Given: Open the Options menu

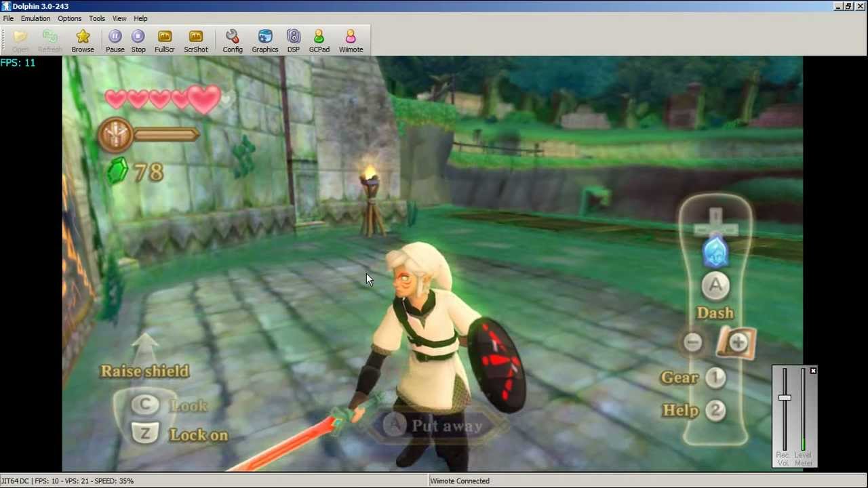Looking at the screenshot, I should point(69,18).
